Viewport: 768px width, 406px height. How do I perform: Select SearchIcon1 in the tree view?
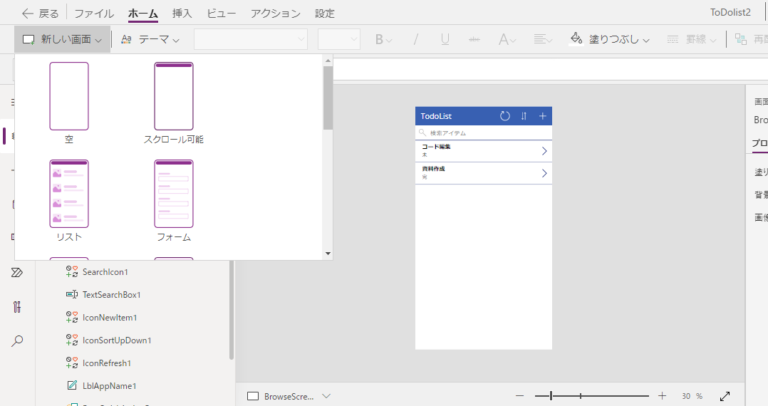tap(105, 272)
